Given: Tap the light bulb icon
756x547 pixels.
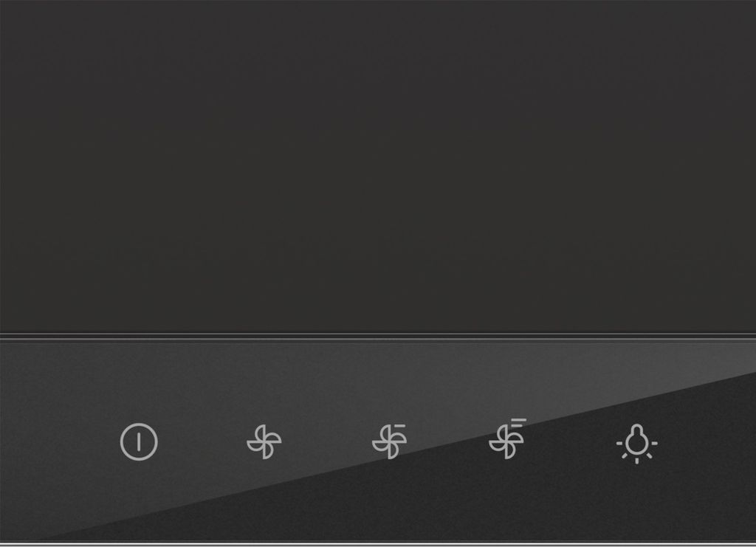Looking at the screenshot, I should coord(637,444).
